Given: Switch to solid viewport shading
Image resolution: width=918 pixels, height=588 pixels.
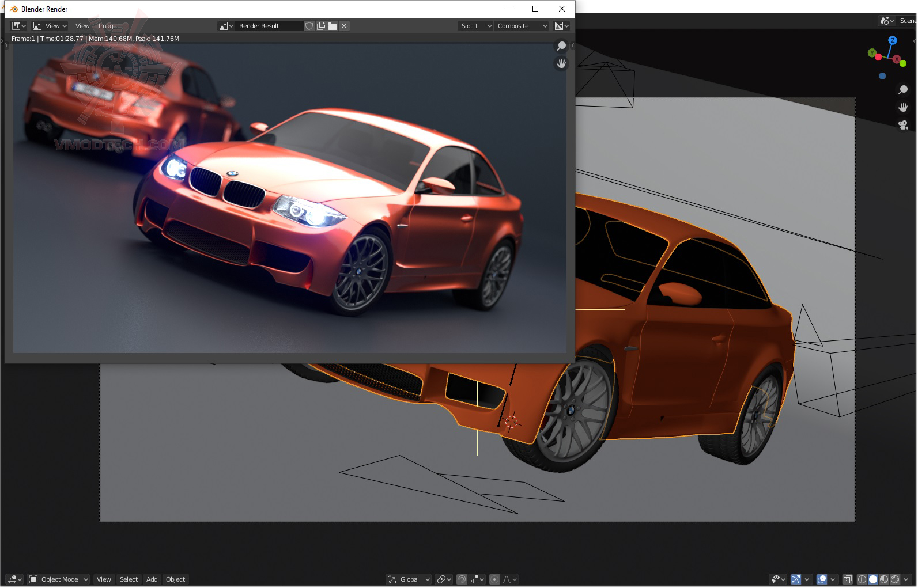Looking at the screenshot, I should pyautogui.click(x=873, y=579).
